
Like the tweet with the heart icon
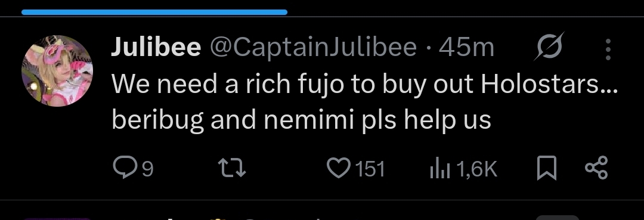coord(339,168)
